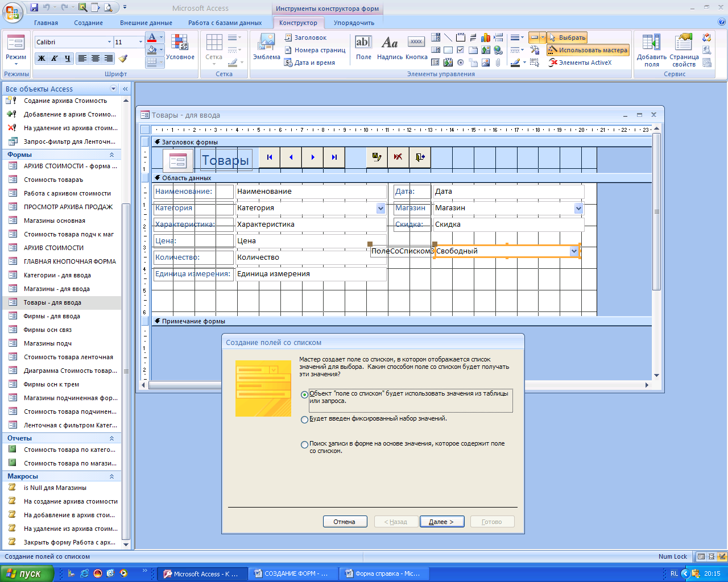Click Элементы ActiveX button
728x582 pixels.
click(x=580, y=63)
